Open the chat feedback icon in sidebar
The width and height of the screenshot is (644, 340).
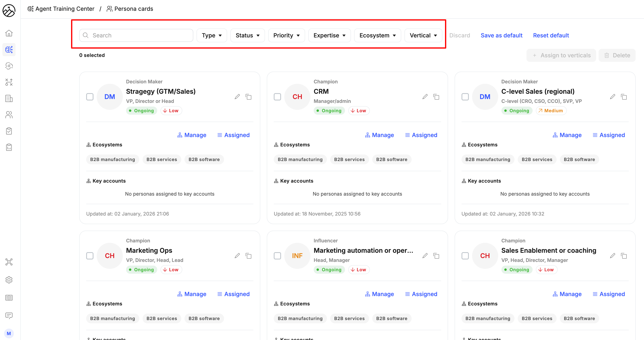(9, 316)
